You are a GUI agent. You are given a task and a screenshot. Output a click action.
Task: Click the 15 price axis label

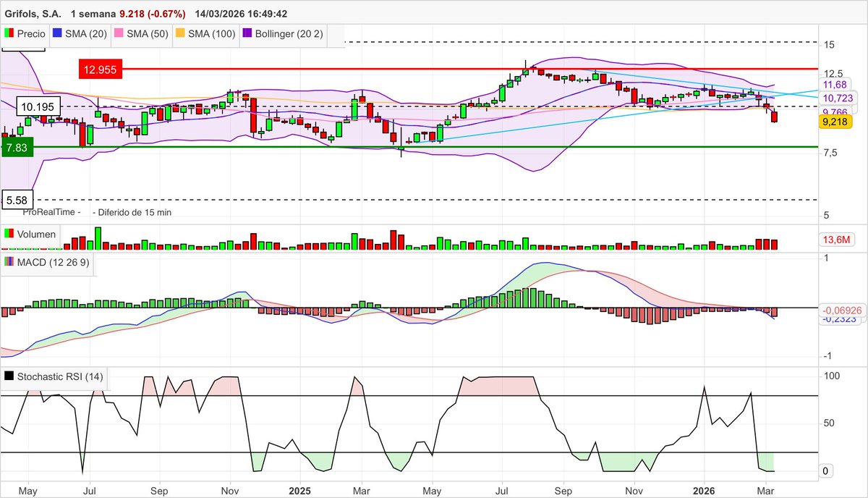(829, 44)
